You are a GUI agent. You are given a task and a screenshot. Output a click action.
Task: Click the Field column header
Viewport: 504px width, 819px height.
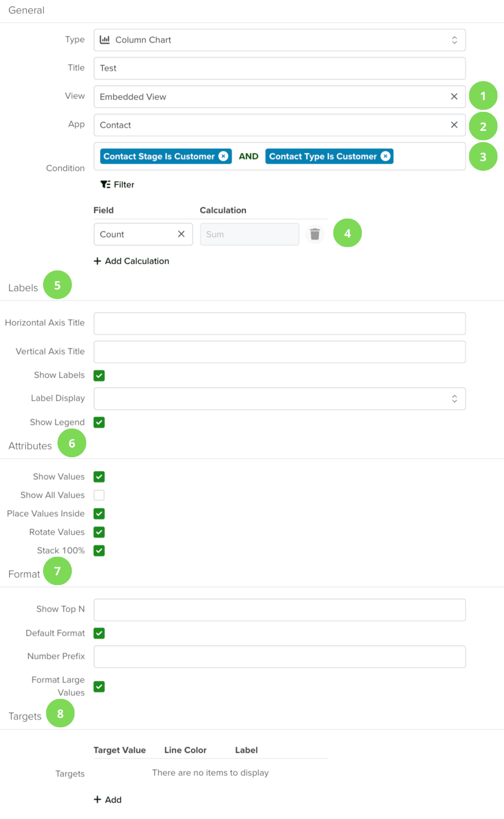104,210
